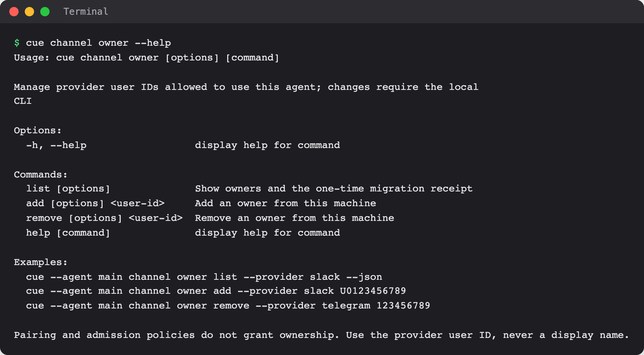
Task: Click the telegram ID 123456789
Action: click(403, 306)
